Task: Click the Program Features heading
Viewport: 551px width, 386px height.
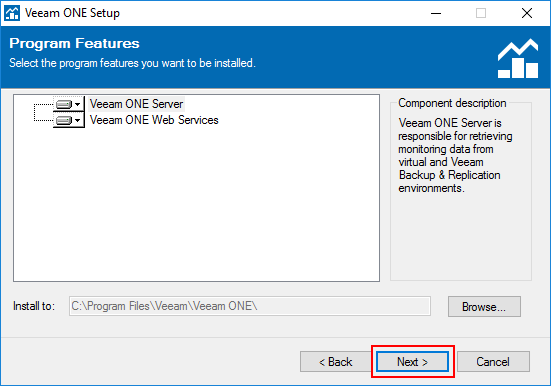Action: 74,43
